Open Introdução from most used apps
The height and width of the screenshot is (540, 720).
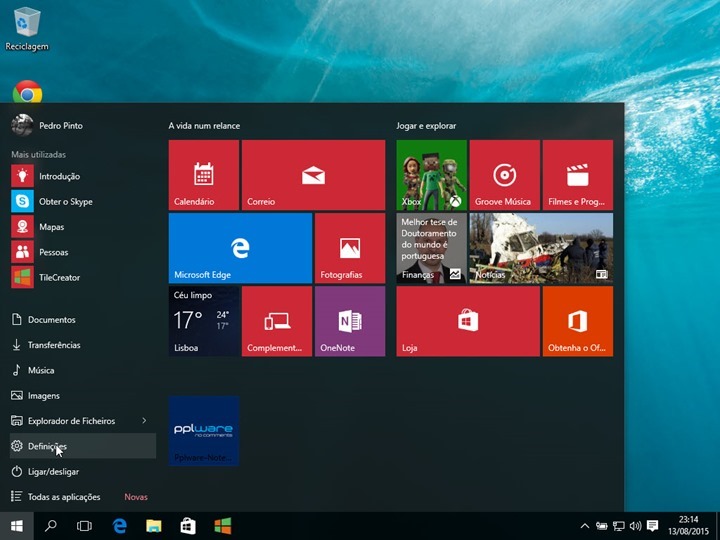point(83,176)
